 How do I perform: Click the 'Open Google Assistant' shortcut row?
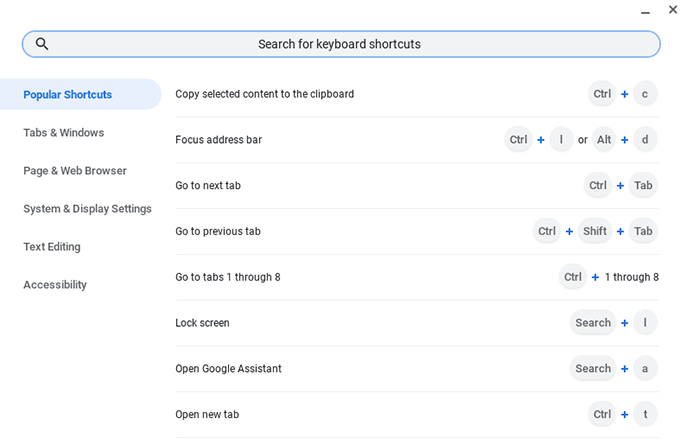click(229, 369)
